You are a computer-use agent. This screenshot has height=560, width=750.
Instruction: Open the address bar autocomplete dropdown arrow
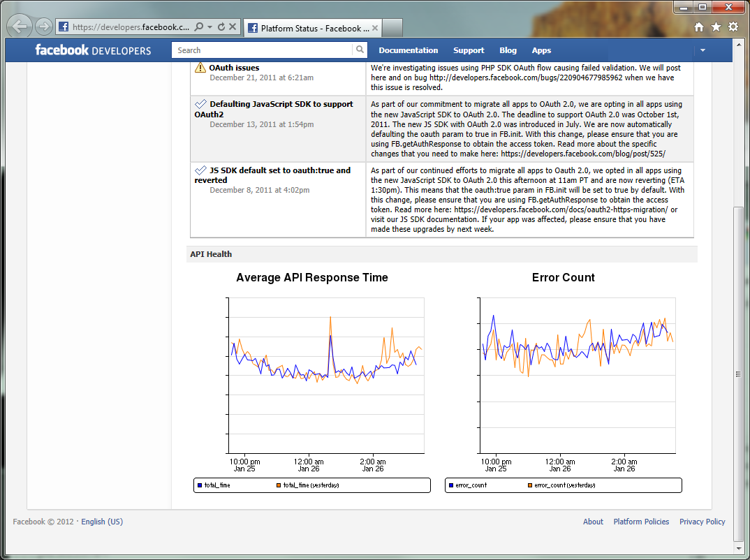coord(210,27)
